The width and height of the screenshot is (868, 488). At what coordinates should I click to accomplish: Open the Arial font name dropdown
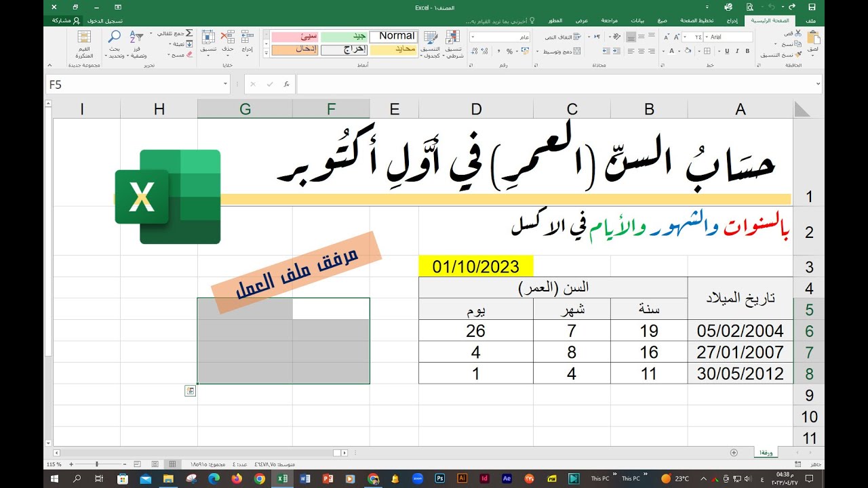point(706,37)
